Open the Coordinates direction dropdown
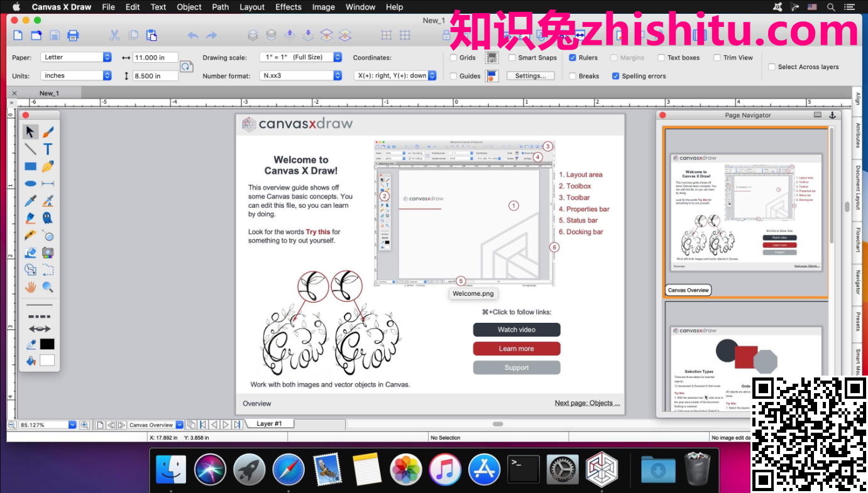 395,75
